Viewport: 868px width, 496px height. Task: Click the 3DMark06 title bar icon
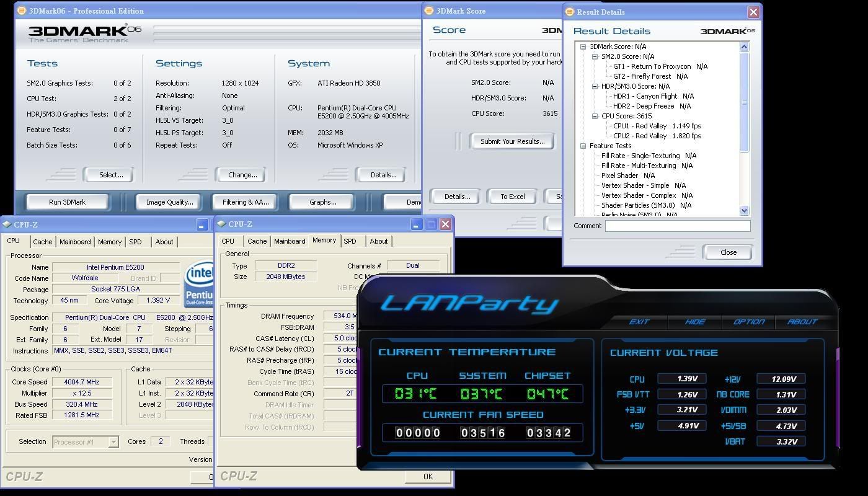point(22,11)
